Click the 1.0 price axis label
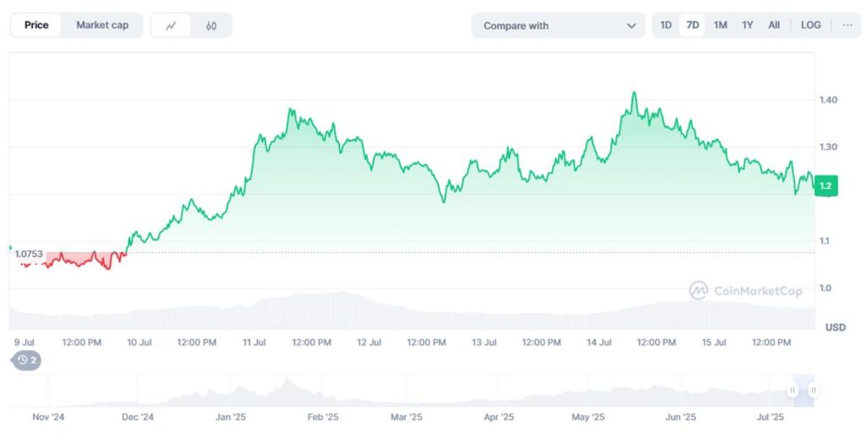Viewport: 868px width, 442px height. pos(825,288)
